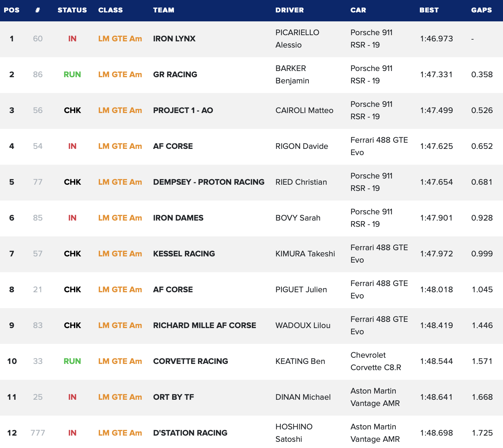The height and width of the screenshot is (448, 503).
Task: Select the GR RACING team name
Action: (x=175, y=74)
